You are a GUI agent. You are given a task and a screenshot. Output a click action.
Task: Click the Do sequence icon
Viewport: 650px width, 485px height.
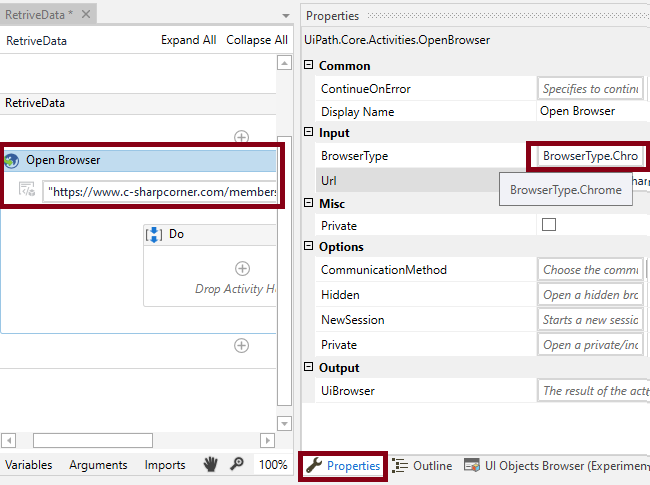tap(154, 235)
